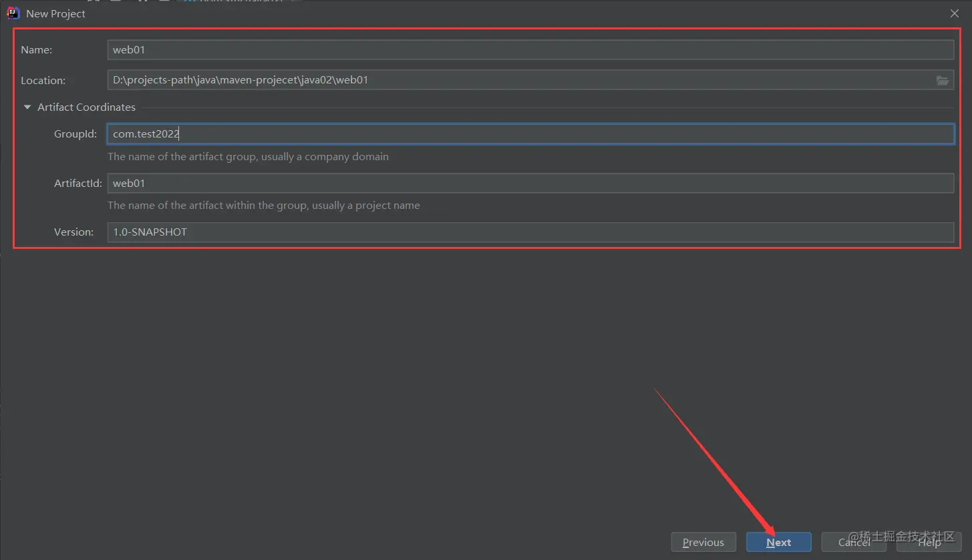The height and width of the screenshot is (560, 972).
Task: Focus the GroupId field com.test2022
Action: pos(530,133)
